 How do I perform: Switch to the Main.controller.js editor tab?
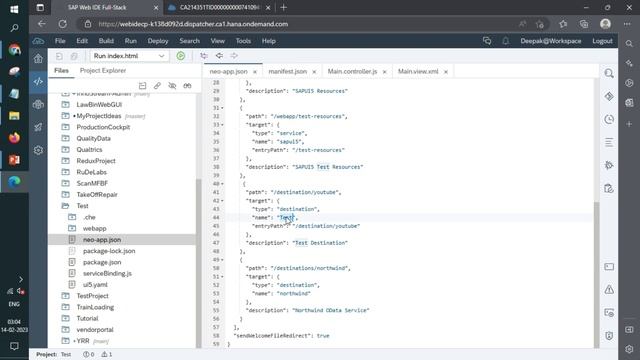point(352,71)
